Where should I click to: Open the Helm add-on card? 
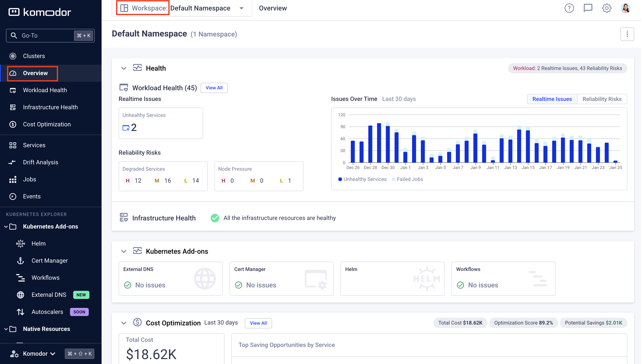(x=392, y=278)
